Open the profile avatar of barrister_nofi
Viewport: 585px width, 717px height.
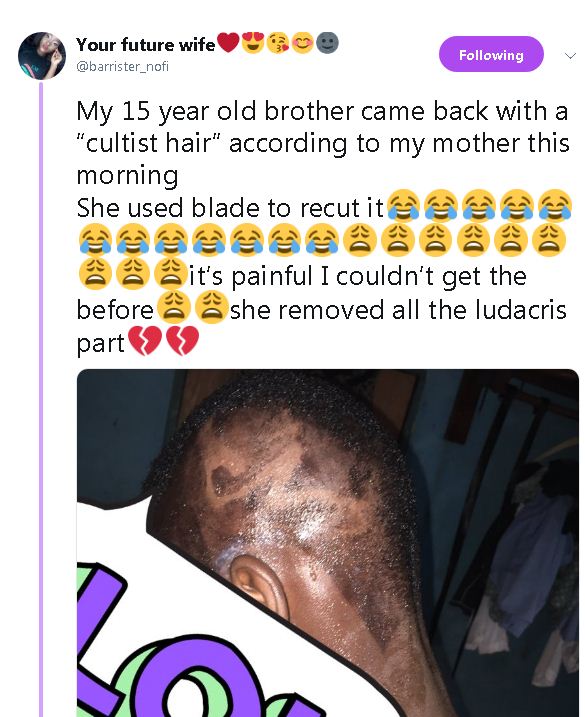coord(42,56)
